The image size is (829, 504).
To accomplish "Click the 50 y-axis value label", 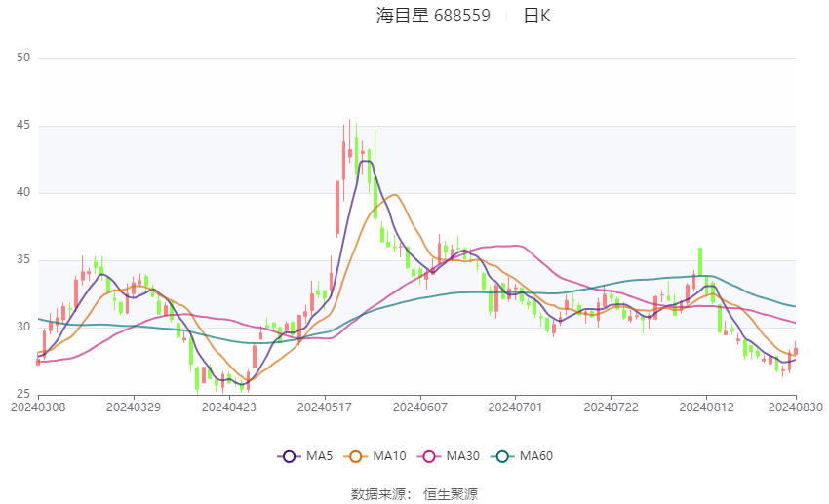I will 23,58.
